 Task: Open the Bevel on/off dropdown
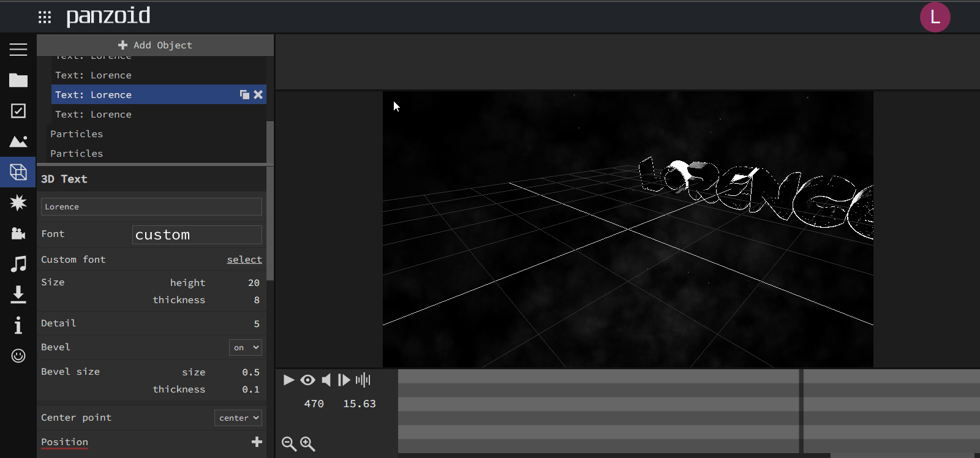(x=245, y=348)
